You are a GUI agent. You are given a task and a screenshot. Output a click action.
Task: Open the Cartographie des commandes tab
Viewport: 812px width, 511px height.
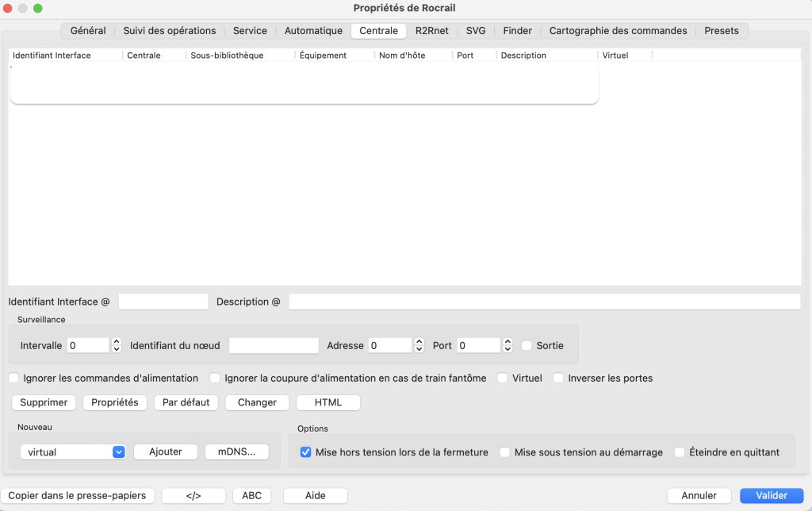618,31
